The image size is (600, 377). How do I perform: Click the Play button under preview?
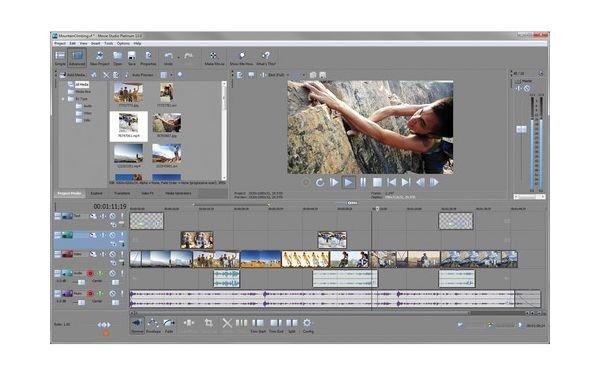coord(348,183)
